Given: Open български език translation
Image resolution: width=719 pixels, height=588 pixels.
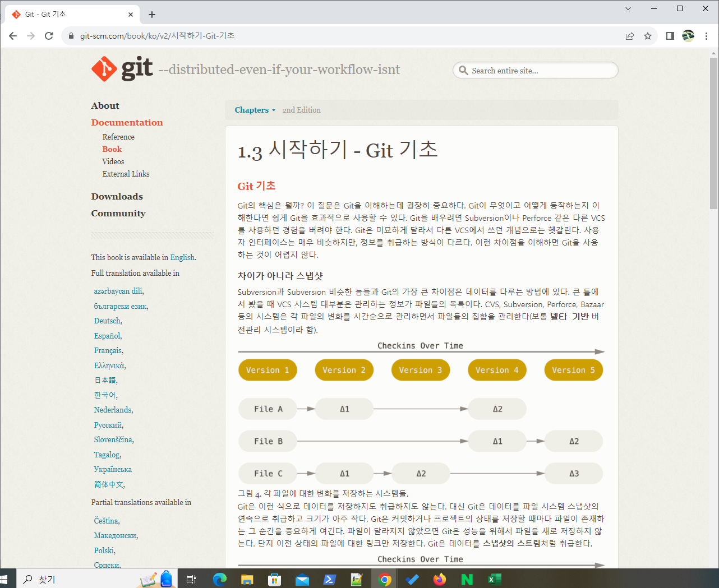Looking at the screenshot, I should tap(120, 306).
